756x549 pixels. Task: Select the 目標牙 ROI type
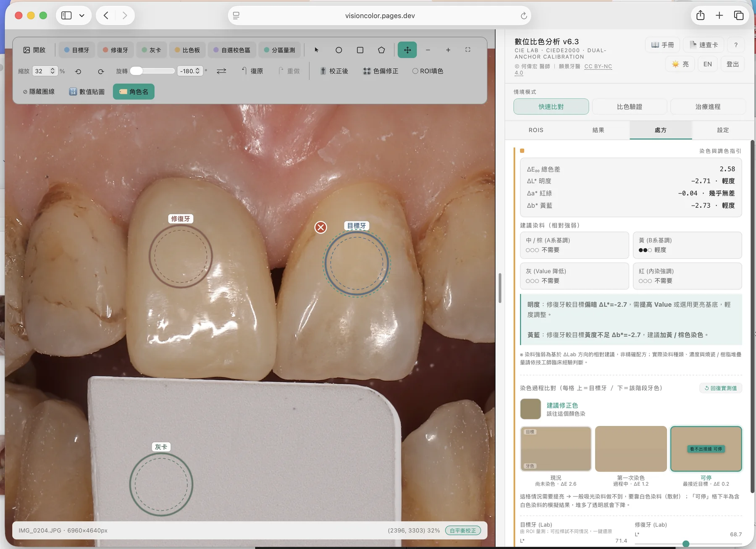point(76,50)
